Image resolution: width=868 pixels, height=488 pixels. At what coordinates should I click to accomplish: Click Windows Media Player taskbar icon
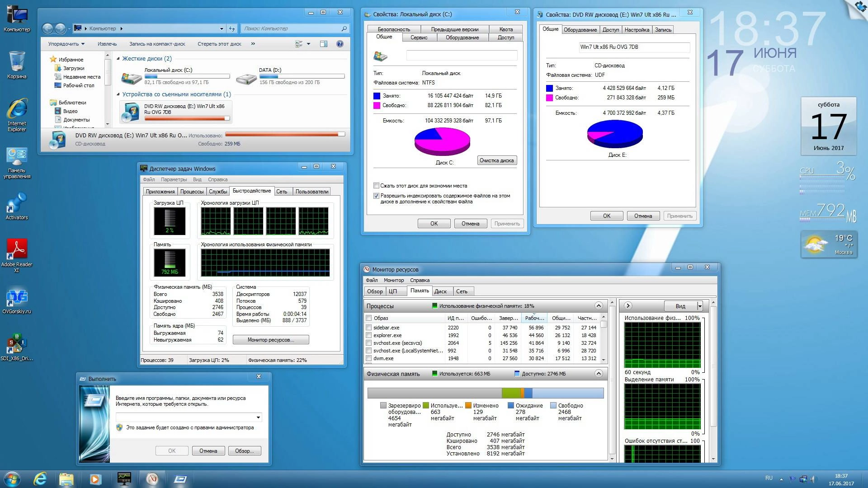[x=95, y=479]
